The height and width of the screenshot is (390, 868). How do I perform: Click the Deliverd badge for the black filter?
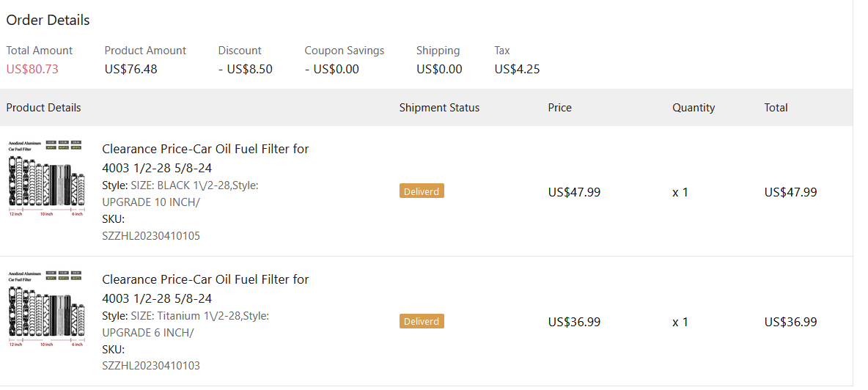coord(422,191)
